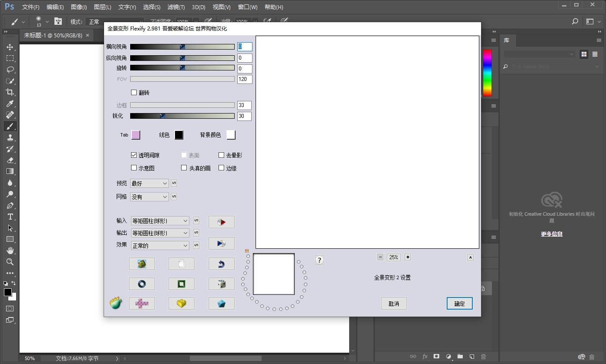Toggle the 去晕影 checkbox
This screenshot has height=364, width=606.
(x=222, y=155)
